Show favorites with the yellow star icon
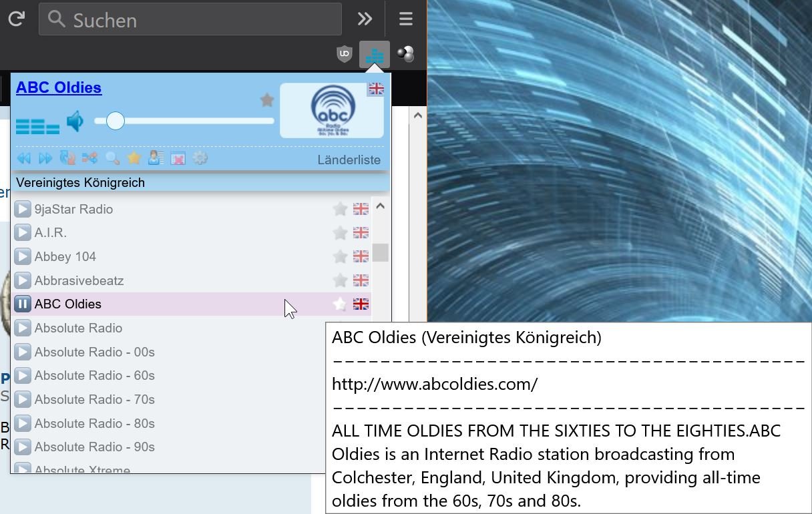This screenshot has width=812, height=514. pos(134,158)
